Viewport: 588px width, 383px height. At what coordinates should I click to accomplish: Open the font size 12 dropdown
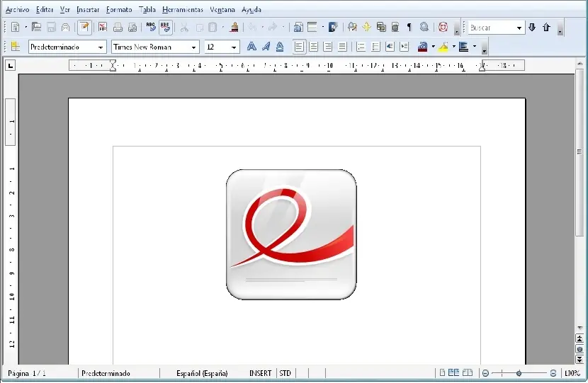click(x=234, y=47)
